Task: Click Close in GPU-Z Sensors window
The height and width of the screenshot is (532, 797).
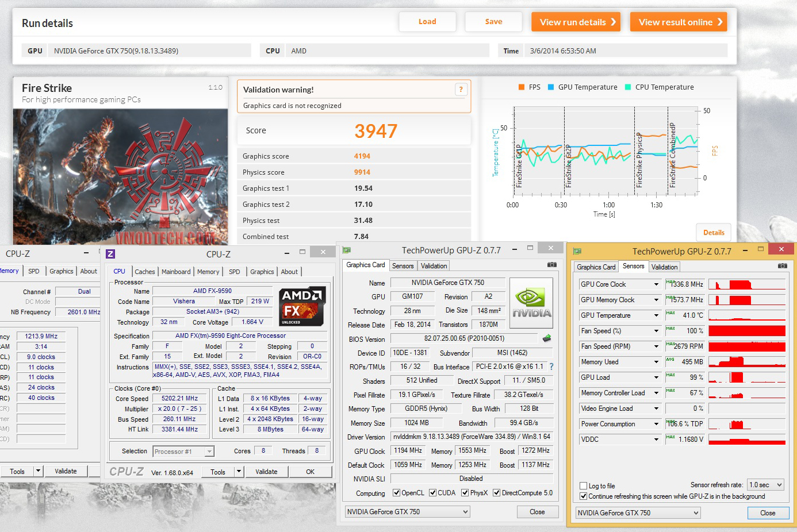Action: coord(768,513)
